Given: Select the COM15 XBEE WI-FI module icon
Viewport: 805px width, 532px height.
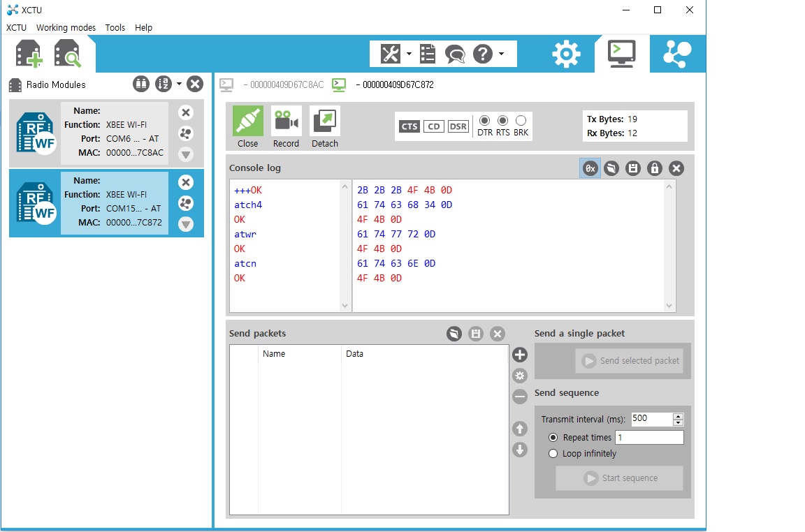Looking at the screenshot, I should (x=36, y=202).
